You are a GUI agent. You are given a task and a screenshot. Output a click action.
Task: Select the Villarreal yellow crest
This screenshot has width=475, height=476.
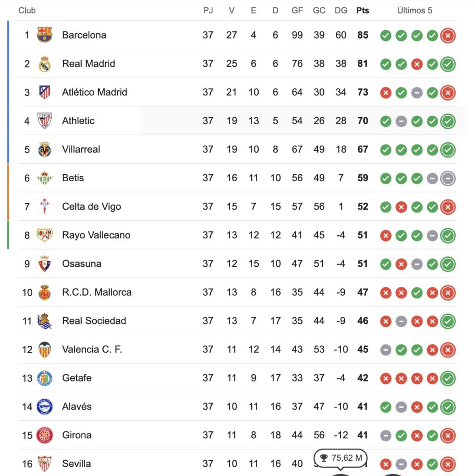click(45, 149)
